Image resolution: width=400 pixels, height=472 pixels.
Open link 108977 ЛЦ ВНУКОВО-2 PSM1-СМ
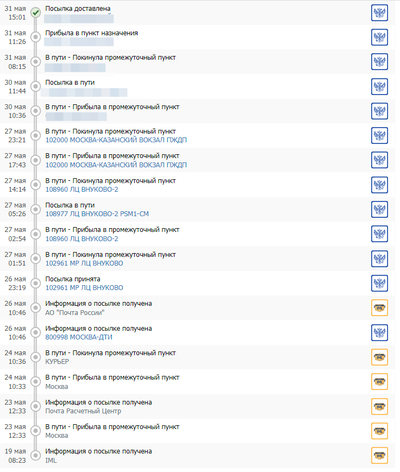tap(97, 214)
